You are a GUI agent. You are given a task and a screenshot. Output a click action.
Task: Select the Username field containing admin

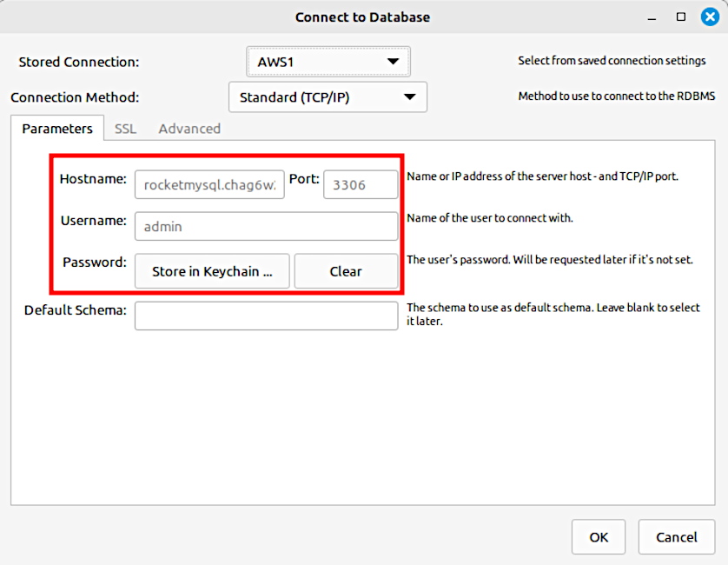[266, 226]
